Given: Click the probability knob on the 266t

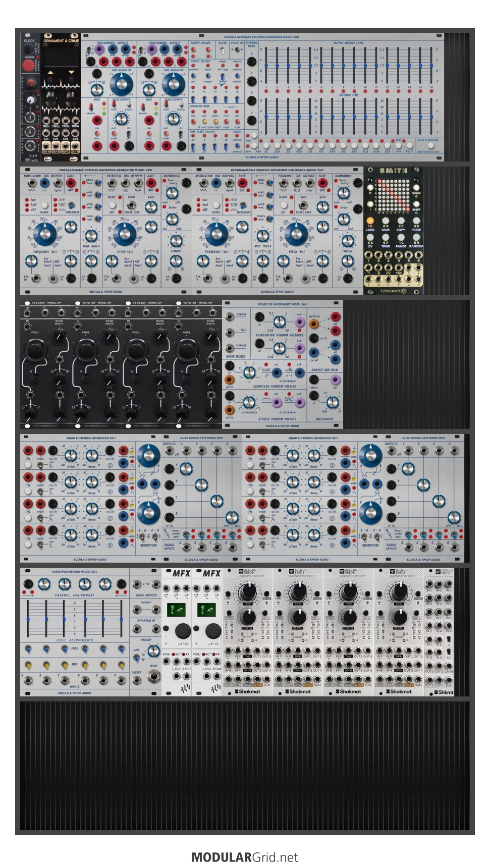Looking at the screenshot, I should (250, 402).
